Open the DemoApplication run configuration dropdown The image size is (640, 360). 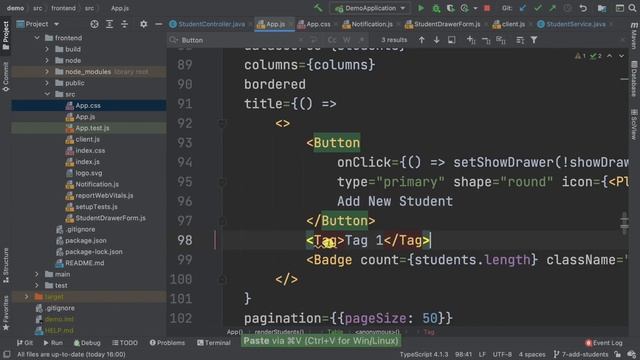[x=369, y=8]
